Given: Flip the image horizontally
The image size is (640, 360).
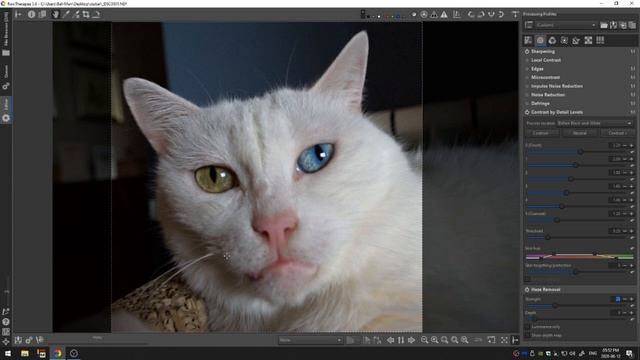Looking at the screenshot, I should pos(491,14).
